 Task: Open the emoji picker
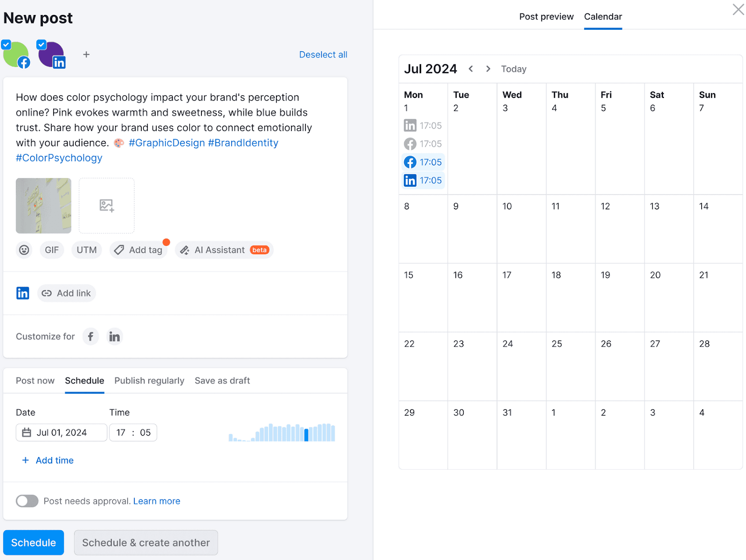click(x=24, y=250)
